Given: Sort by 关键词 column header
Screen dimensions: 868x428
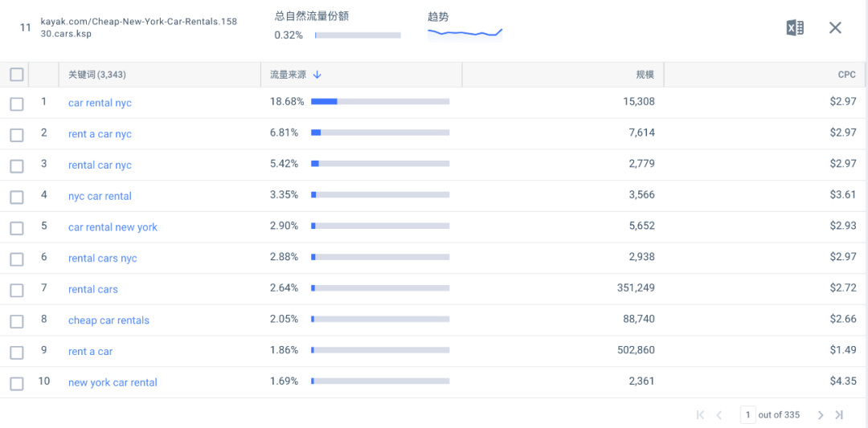Looking at the screenshot, I should click(x=96, y=75).
